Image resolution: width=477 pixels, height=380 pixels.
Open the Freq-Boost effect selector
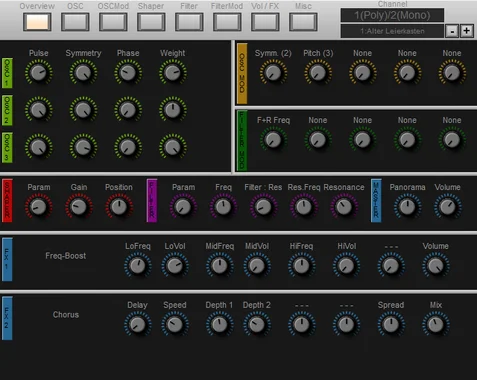[66, 256]
